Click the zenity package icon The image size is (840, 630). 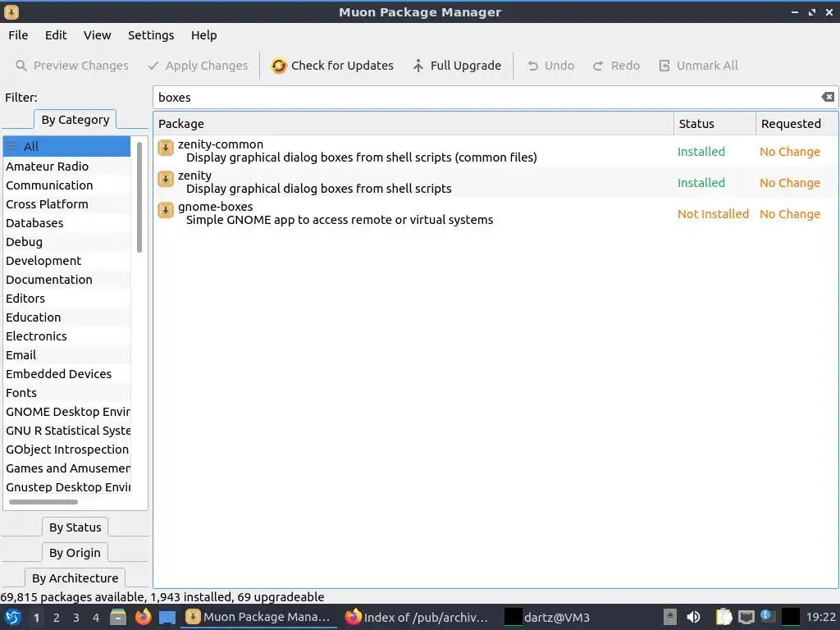[166, 178]
